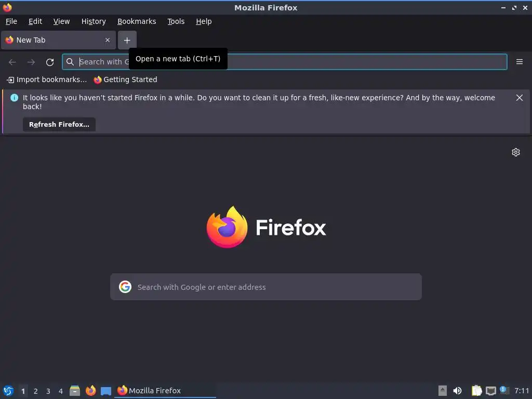Open the Tools menu
Screen dimensions: 532x399
(176, 21)
